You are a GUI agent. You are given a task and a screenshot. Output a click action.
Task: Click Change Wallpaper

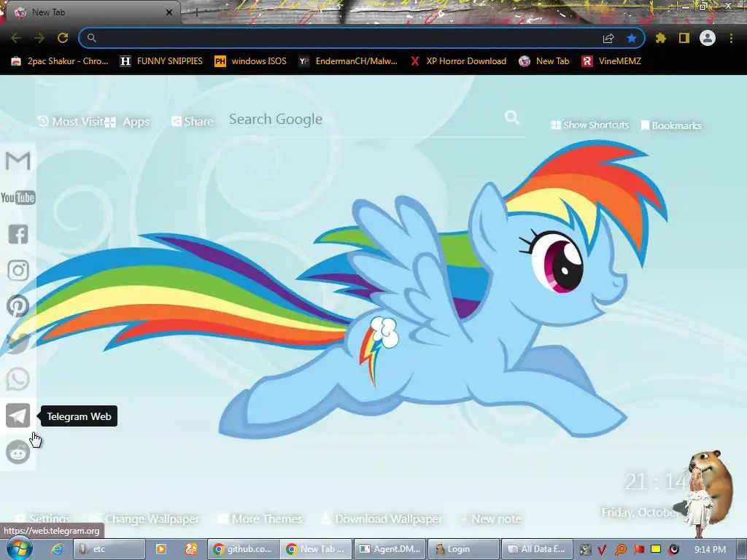tap(144, 518)
